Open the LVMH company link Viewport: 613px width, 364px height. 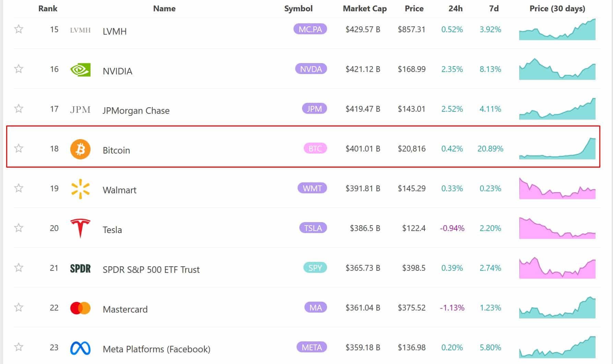click(x=115, y=31)
